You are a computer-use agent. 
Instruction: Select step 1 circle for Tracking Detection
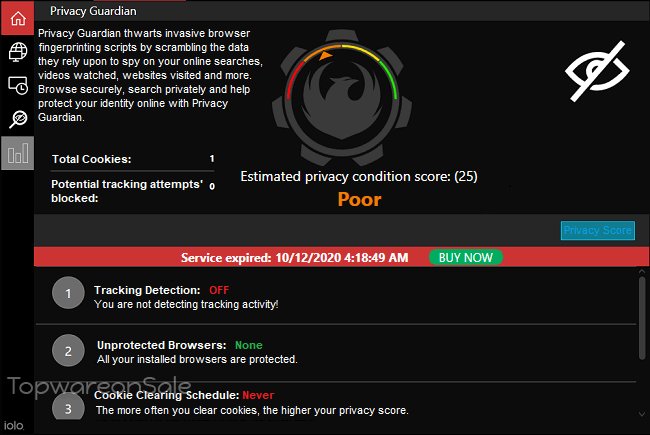68,293
